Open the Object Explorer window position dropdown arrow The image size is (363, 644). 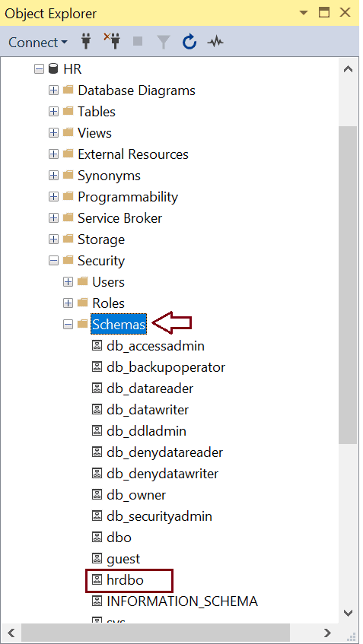point(304,13)
